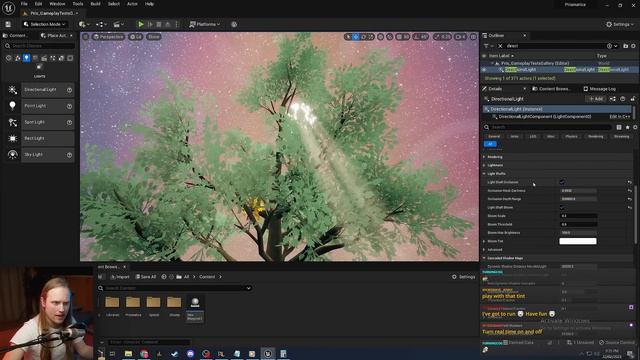Click the lock Details panel icon
Screen dimensions: 640x360
pos(633,99)
